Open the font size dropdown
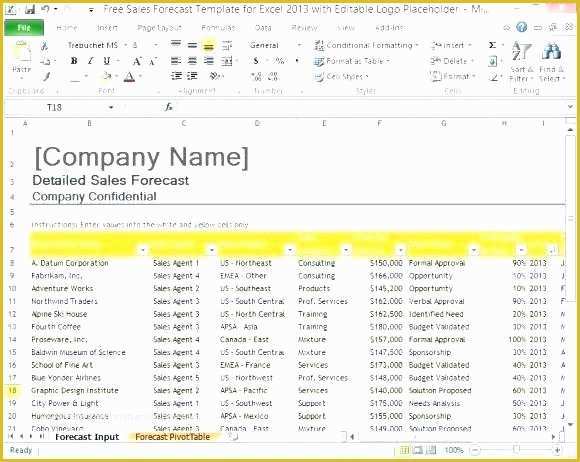Screen dimensions: 580x462 pos(156,45)
